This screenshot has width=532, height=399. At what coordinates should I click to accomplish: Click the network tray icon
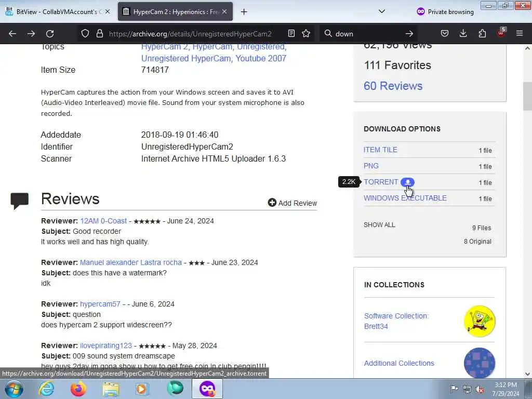(x=467, y=389)
